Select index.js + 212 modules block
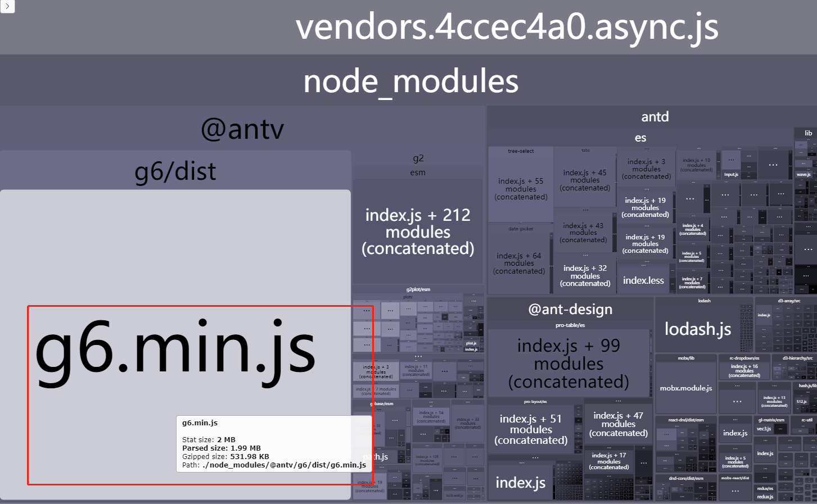Image resolution: width=817 pixels, height=504 pixels. coord(418,231)
